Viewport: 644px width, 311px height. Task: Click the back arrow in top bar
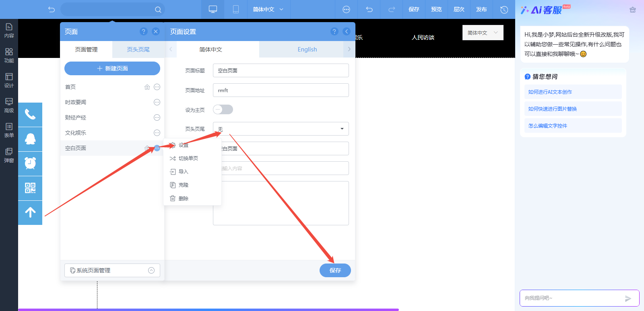[51, 9]
